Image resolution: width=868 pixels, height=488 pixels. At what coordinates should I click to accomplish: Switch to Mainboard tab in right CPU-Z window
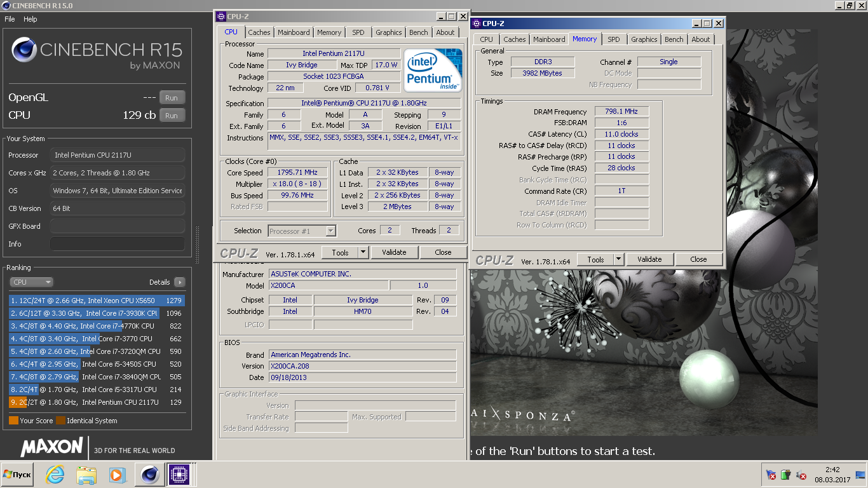pyautogui.click(x=549, y=39)
